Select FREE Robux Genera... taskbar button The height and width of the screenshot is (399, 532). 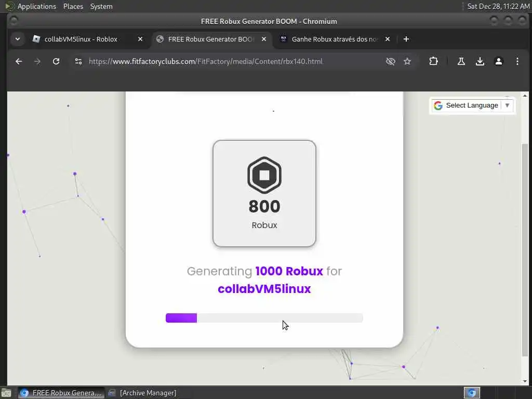tap(61, 393)
